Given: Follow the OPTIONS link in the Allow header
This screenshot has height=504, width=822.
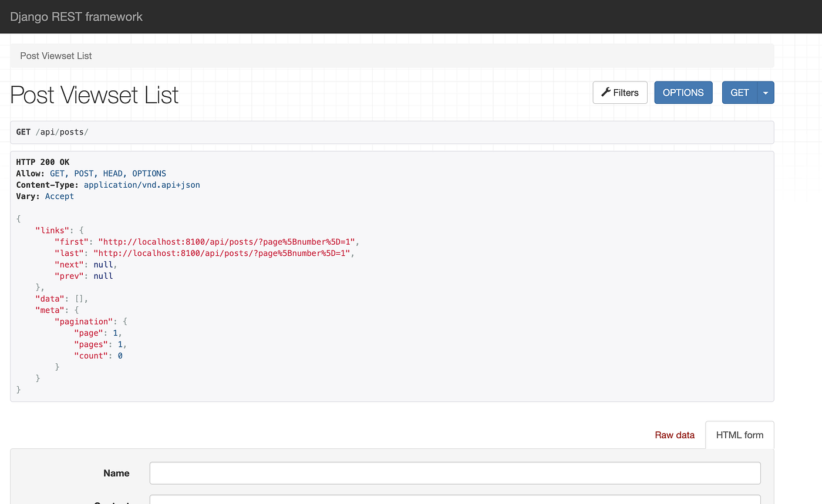Looking at the screenshot, I should [x=149, y=173].
